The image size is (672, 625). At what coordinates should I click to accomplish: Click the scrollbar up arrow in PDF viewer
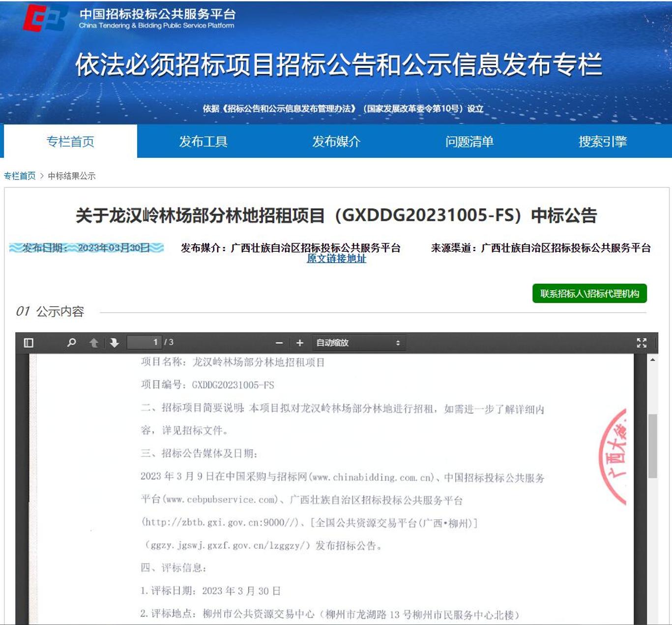pos(652,360)
